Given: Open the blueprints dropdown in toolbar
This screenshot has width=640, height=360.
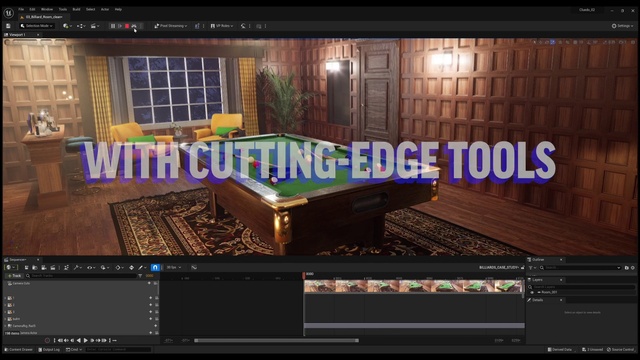Looking at the screenshot, I should 81,26.
